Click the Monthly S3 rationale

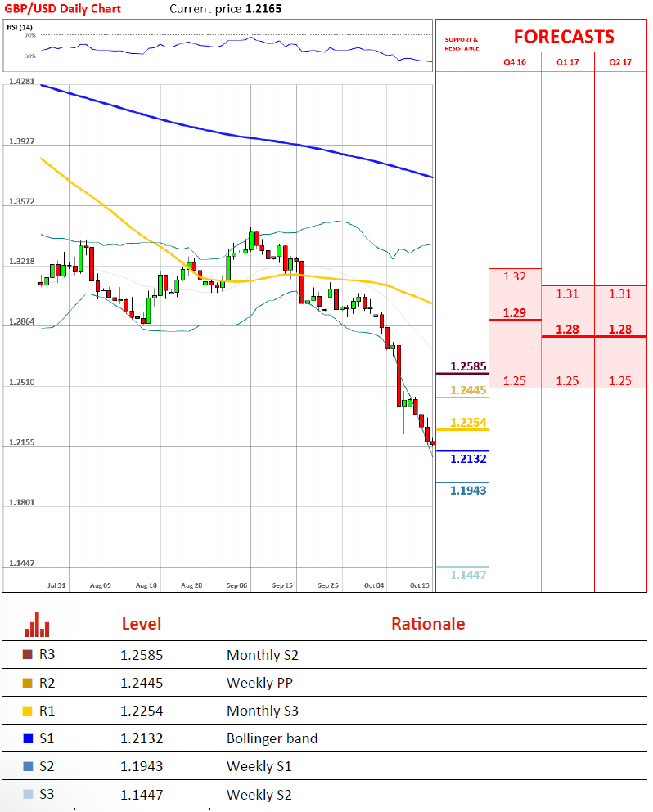point(263,711)
